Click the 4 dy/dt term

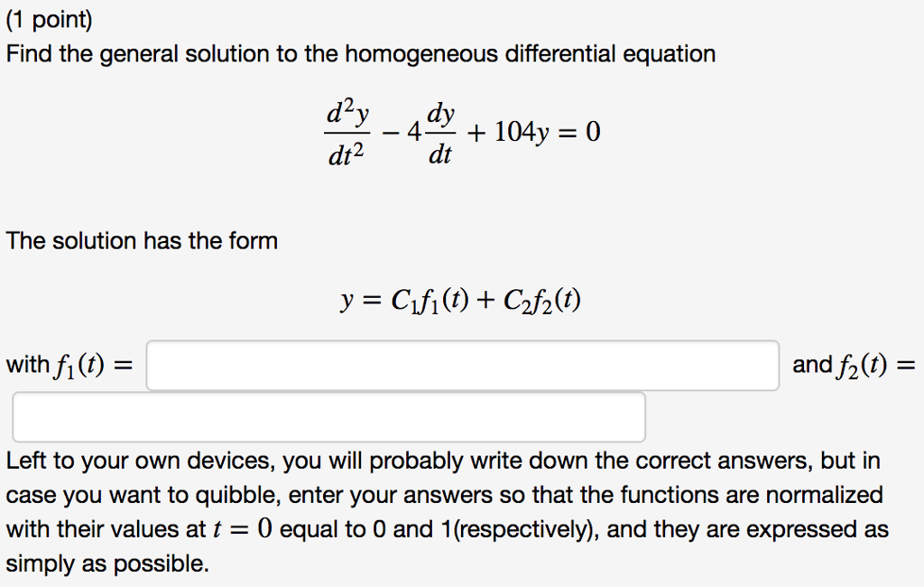[x=429, y=131]
